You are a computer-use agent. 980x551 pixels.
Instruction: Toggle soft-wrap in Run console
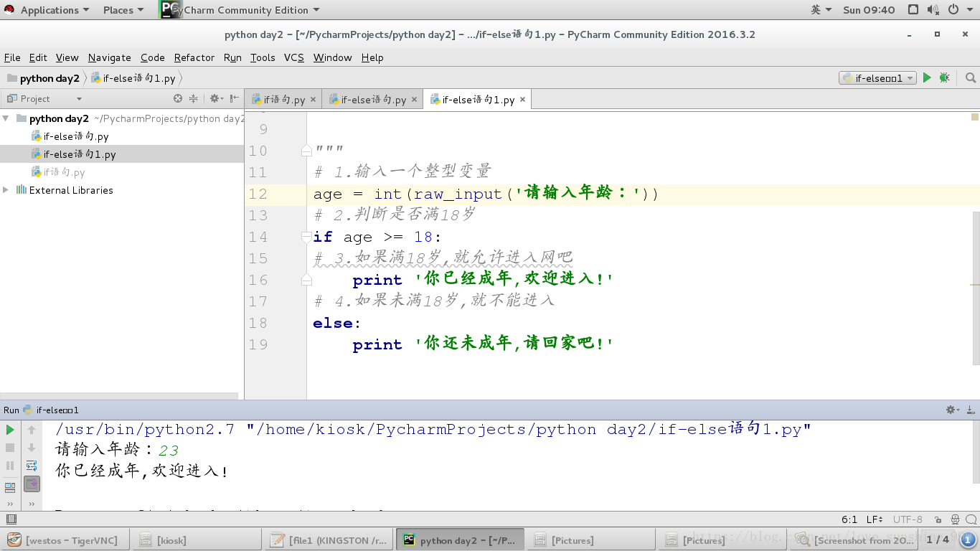pos(32,466)
